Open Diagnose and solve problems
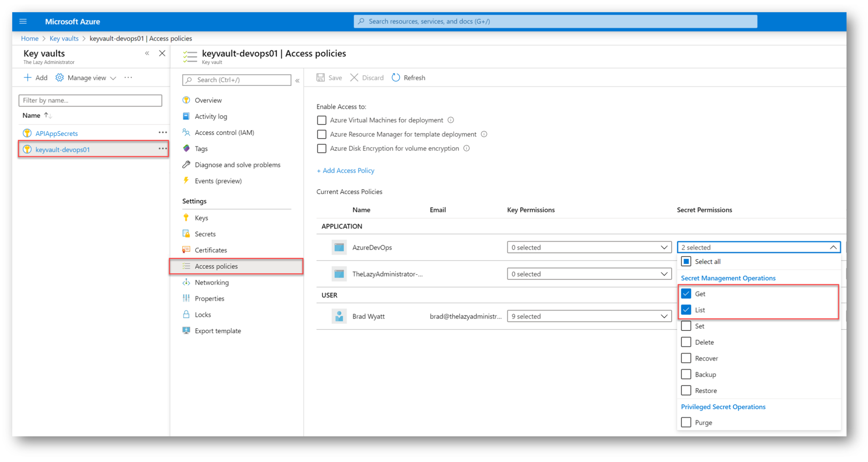The image size is (868, 462). pos(236,165)
